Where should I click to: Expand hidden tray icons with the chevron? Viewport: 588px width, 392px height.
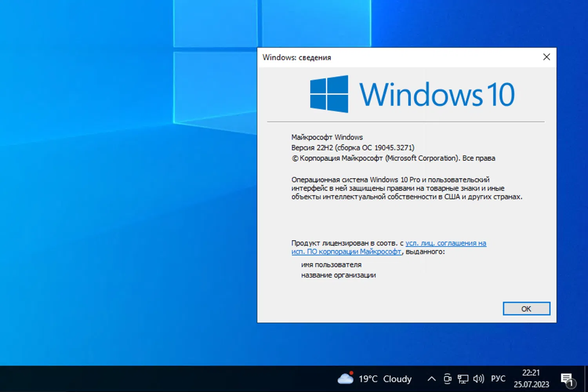pyautogui.click(x=431, y=378)
